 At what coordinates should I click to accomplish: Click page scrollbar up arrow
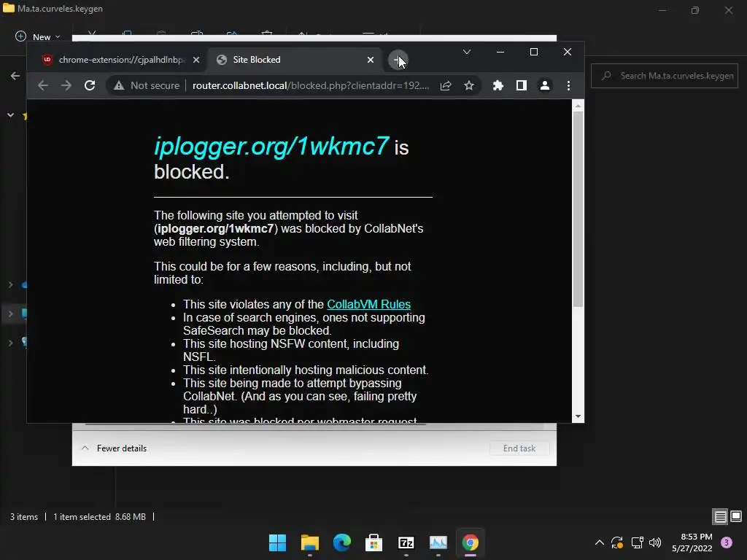(578, 106)
